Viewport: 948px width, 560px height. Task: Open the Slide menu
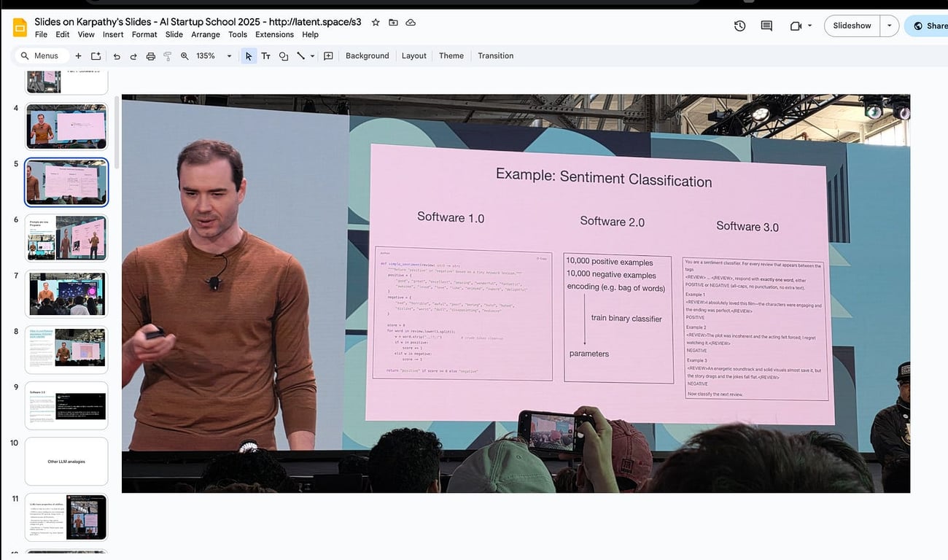click(174, 34)
